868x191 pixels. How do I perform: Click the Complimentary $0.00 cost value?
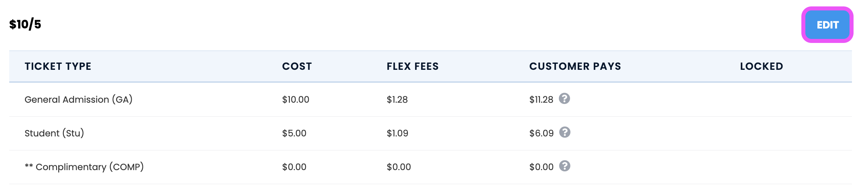[x=294, y=167]
